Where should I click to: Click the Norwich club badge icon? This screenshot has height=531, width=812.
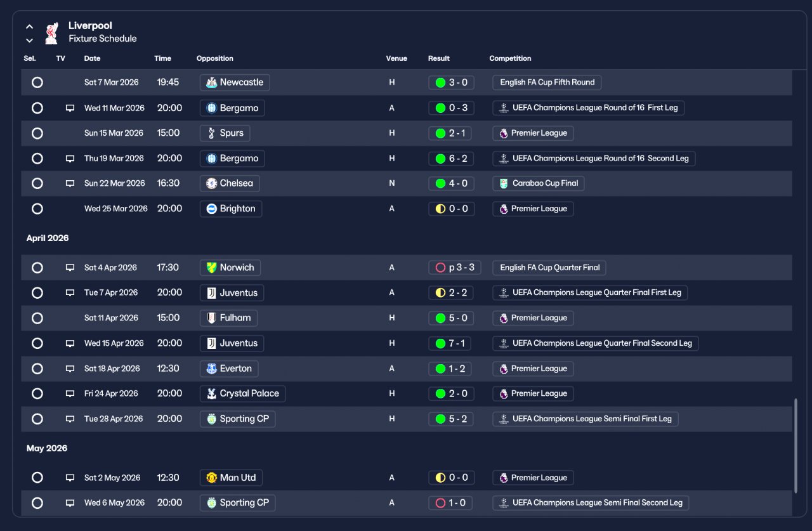coord(212,268)
